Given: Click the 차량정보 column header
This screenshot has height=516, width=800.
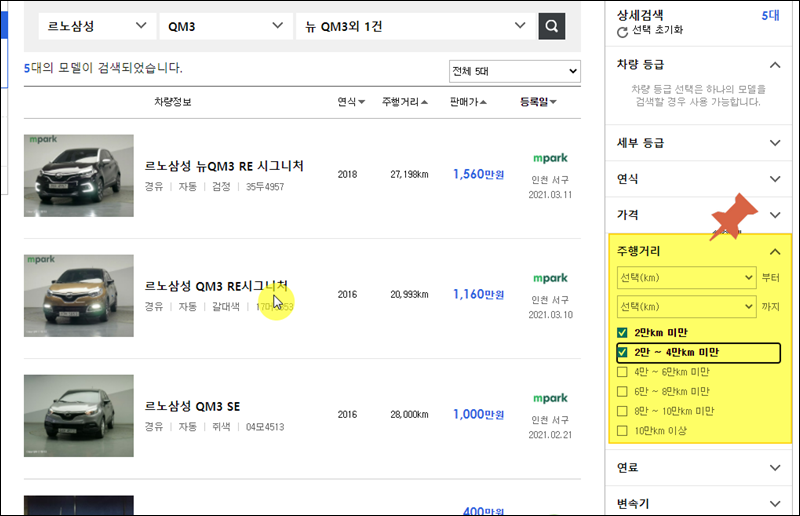Looking at the screenshot, I should tap(173, 102).
